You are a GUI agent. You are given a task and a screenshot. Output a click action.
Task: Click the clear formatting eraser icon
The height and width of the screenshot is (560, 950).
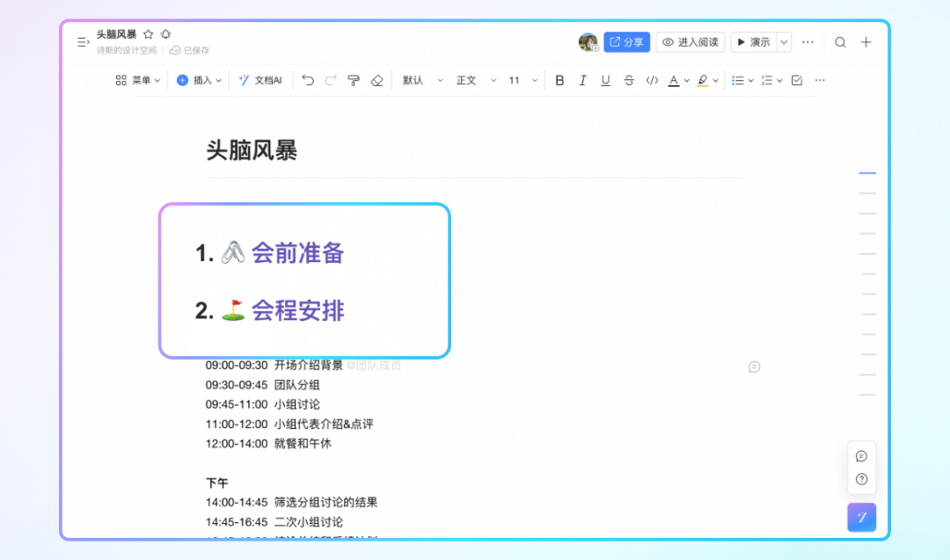[377, 80]
